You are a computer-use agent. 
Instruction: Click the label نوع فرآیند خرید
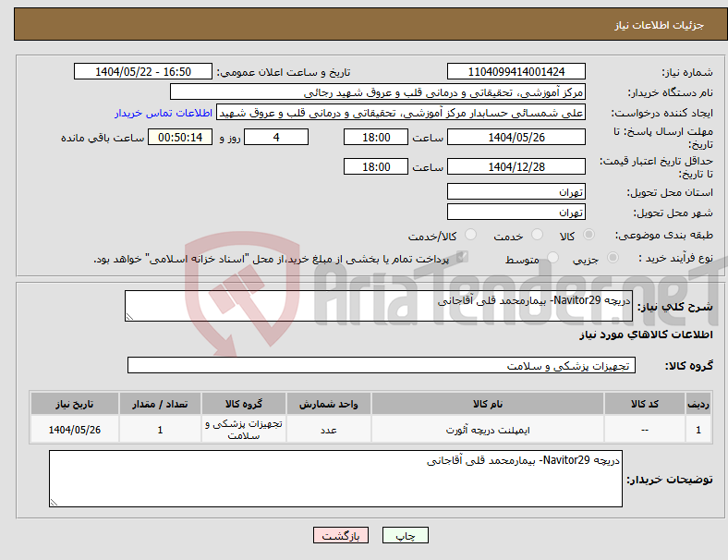point(675,258)
